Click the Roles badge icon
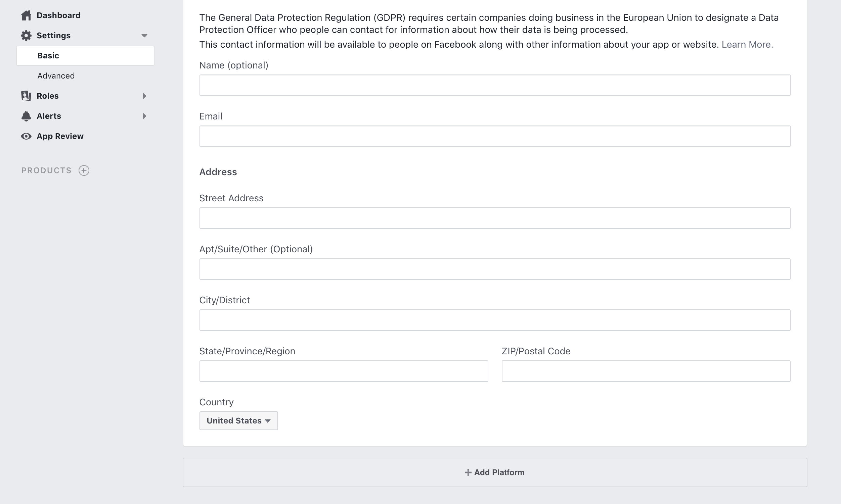This screenshot has width=841, height=504. pyautogui.click(x=26, y=96)
